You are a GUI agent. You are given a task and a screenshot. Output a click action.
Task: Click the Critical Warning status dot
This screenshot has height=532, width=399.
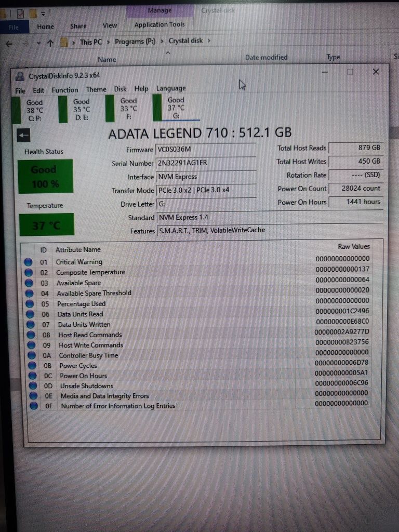click(x=28, y=262)
